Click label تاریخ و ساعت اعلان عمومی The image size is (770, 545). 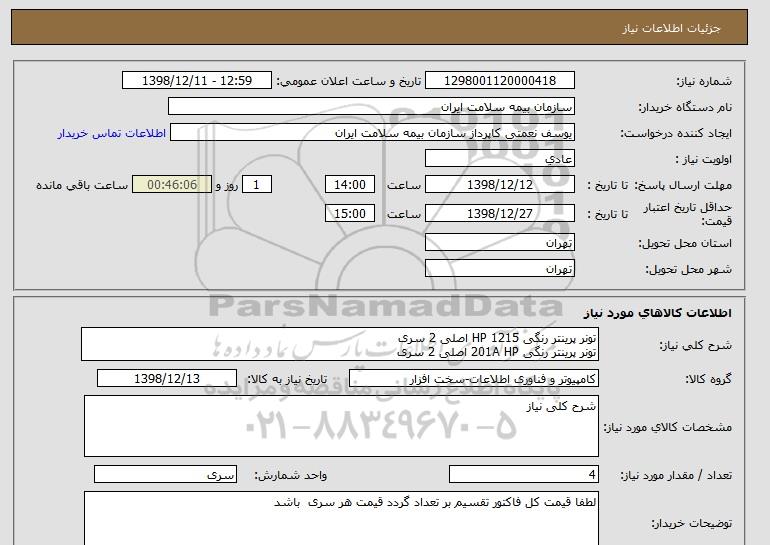(x=349, y=82)
